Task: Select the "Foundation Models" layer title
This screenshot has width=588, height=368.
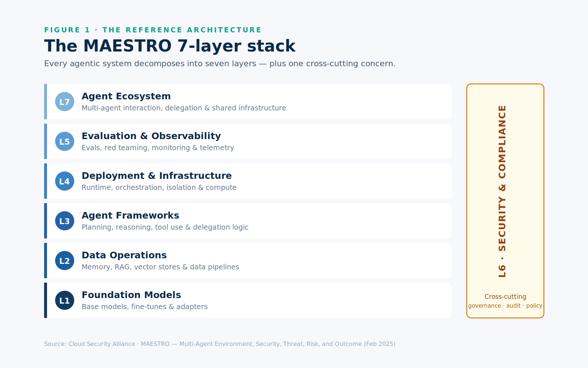Action: pos(131,295)
